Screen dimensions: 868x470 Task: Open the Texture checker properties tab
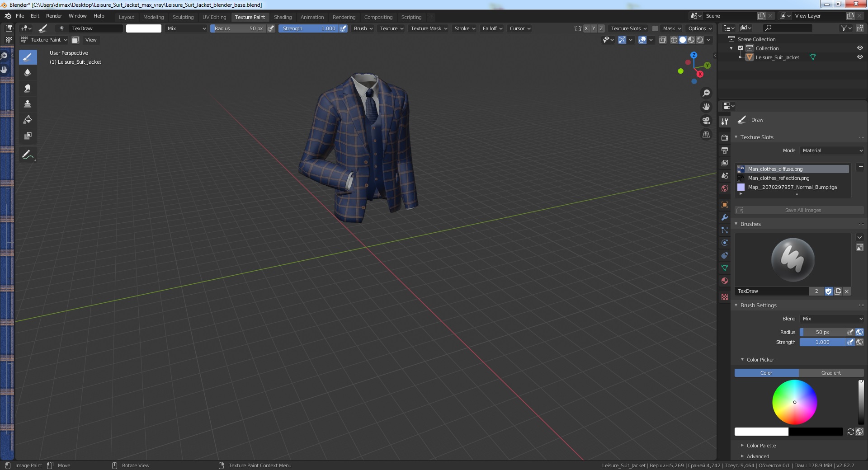click(725, 297)
